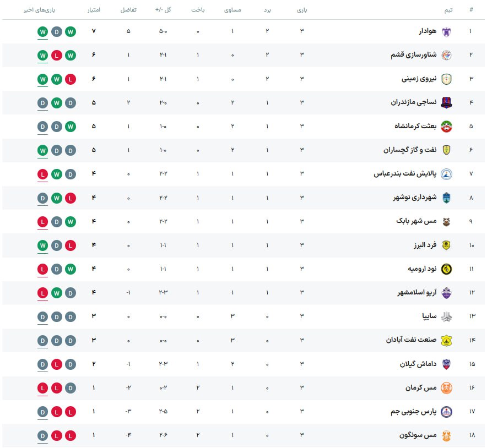Viewport: 487px width, 448px height.
Task: Click the Pars Jonoubi Jam team crest
Action: 446,412
